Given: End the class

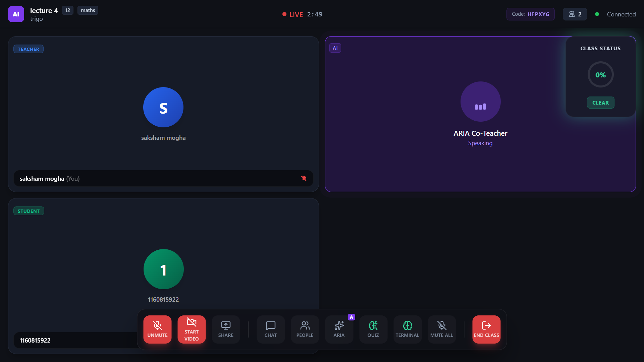Looking at the screenshot, I should pyautogui.click(x=486, y=329).
